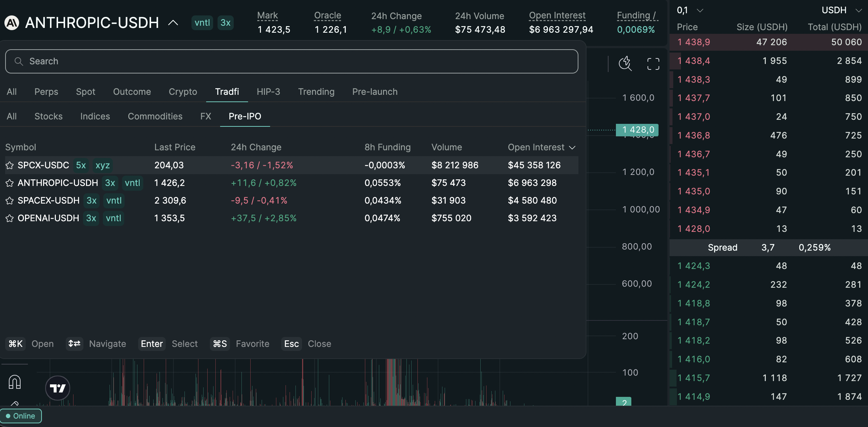The height and width of the screenshot is (427, 868).
Task: Select the All Tradfi sub-filter
Action: [12, 116]
